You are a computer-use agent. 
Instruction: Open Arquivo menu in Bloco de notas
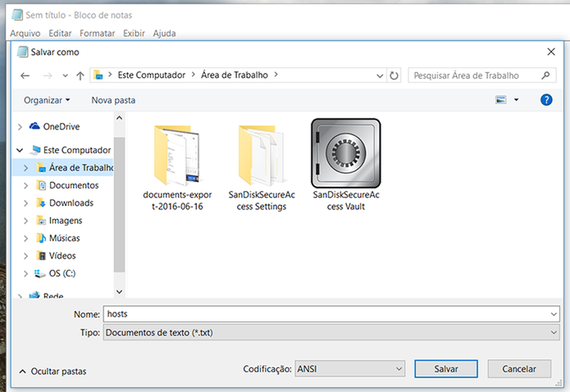tap(25, 33)
